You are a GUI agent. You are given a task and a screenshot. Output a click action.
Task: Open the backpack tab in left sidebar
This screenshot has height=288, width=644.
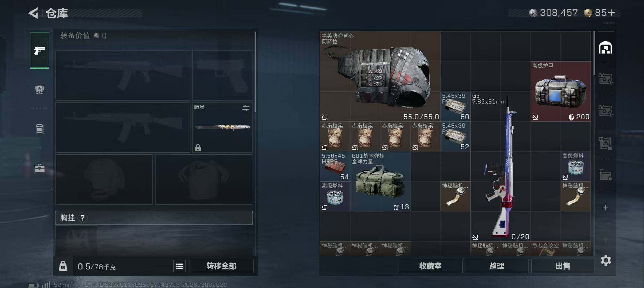click(40, 90)
